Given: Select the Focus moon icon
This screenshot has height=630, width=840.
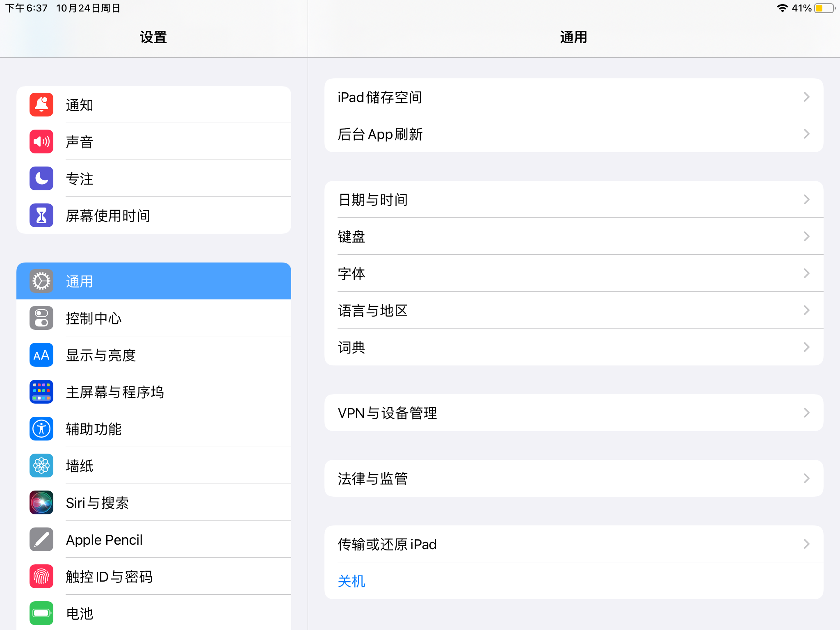Looking at the screenshot, I should pos(41,178).
